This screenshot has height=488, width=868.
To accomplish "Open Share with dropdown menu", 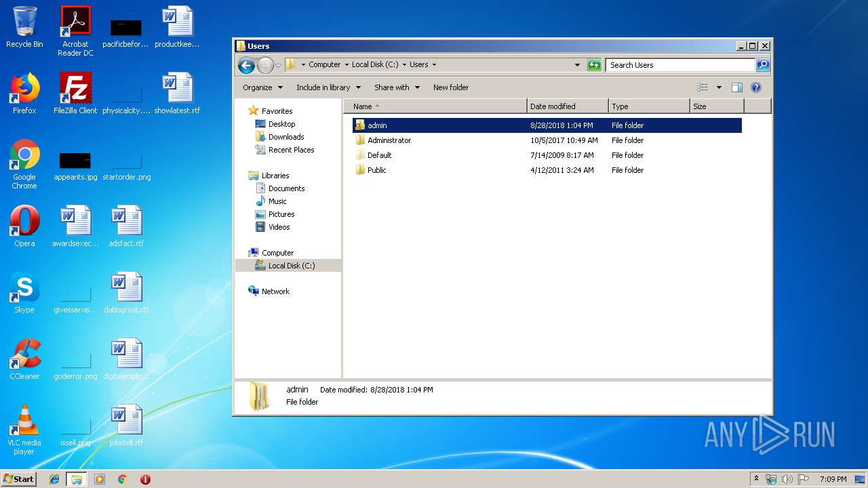I will pyautogui.click(x=397, y=87).
